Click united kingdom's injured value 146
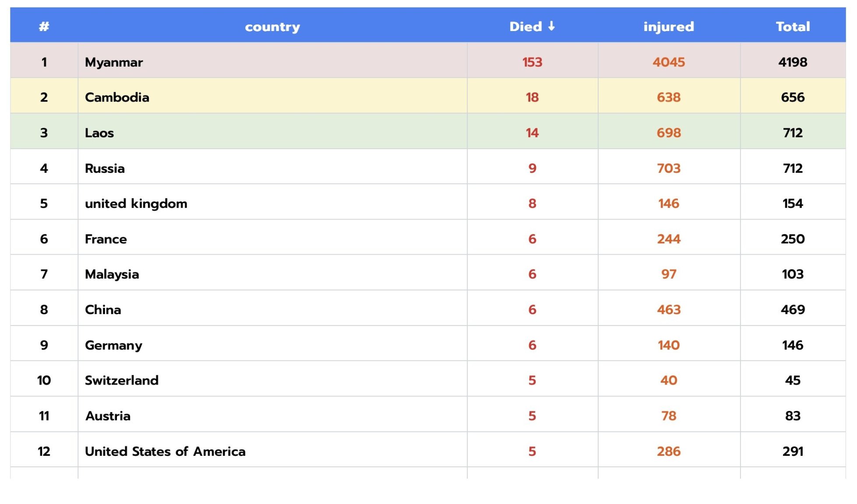 tap(669, 203)
